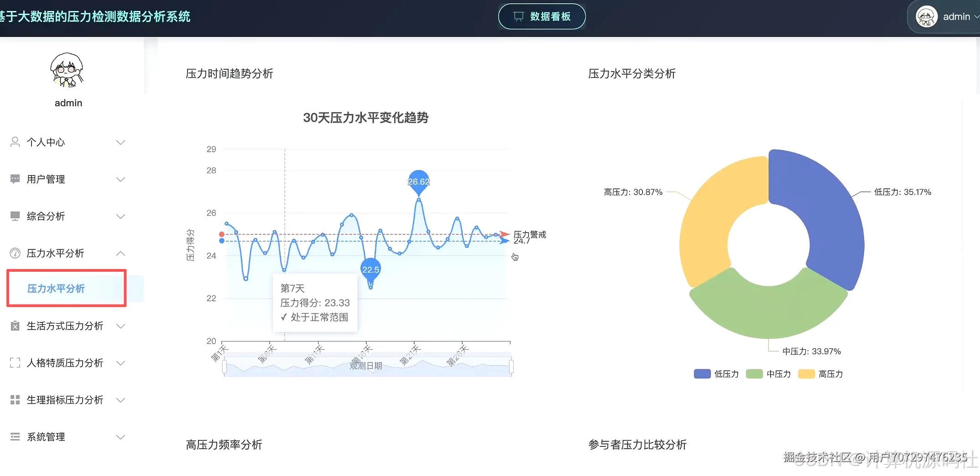The width and height of the screenshot is (980, 476).
Task: Click the system title 基于大数据的压力检测数据分析系统
Action: pos(96,16)
